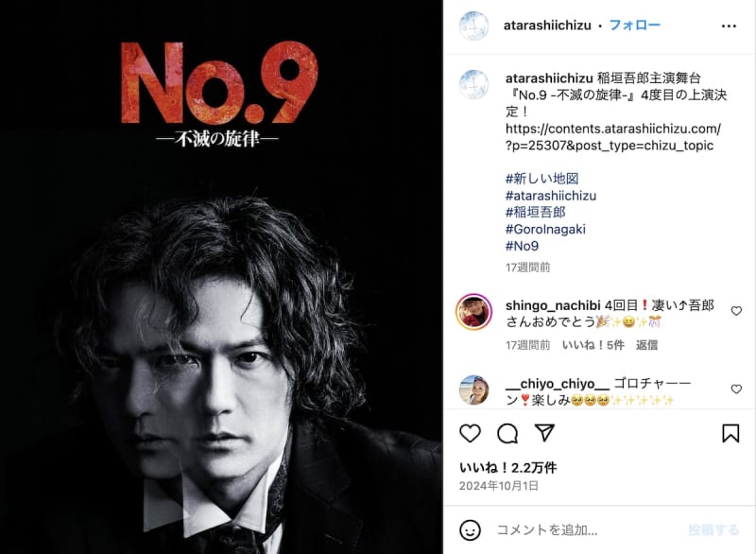Image resolution: width=756 pixels, height=554 pixels.
Task: Like shingo_nachibi's comment with the small heart
Action: click(x=736, y=311)
